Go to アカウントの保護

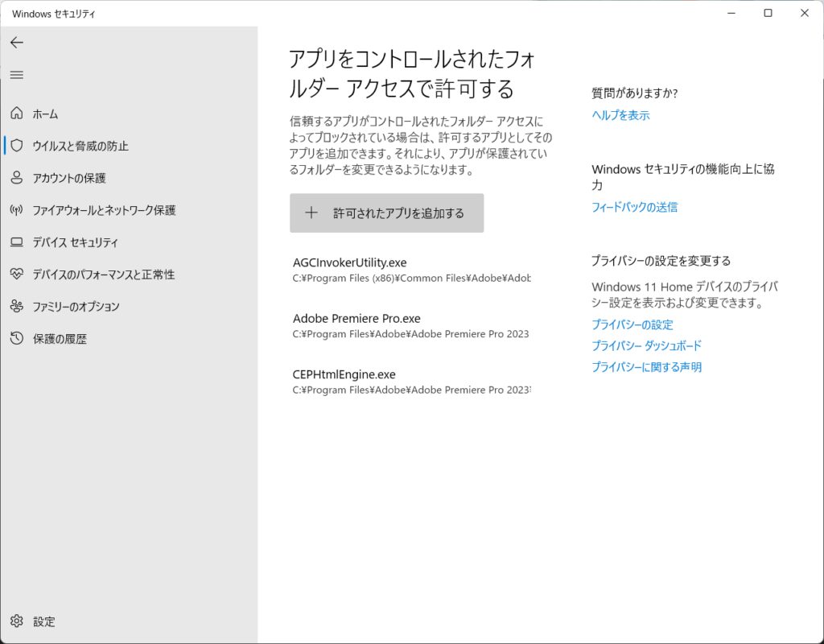point(129,178)
